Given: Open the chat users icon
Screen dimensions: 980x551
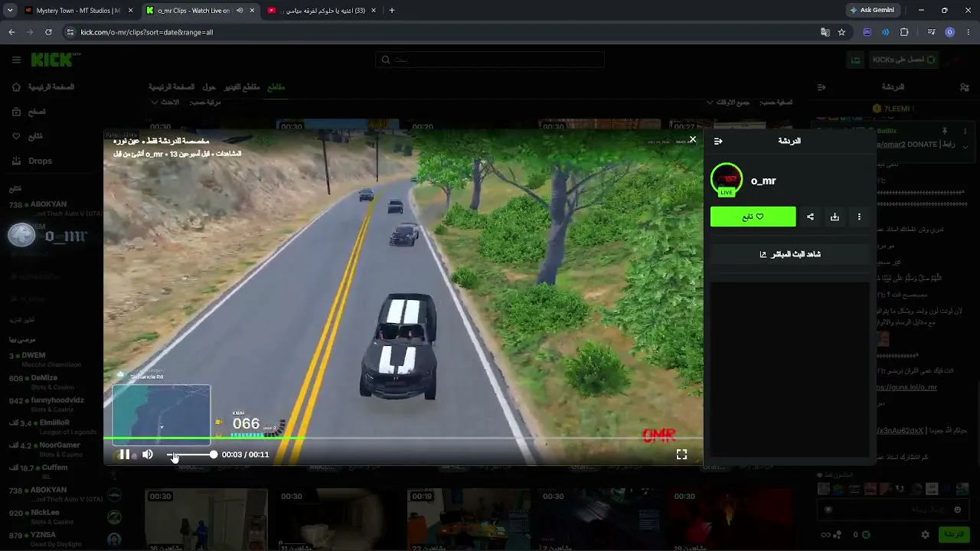Looking at the screenshot, I should pyautogui.click(x=964, y=87).
